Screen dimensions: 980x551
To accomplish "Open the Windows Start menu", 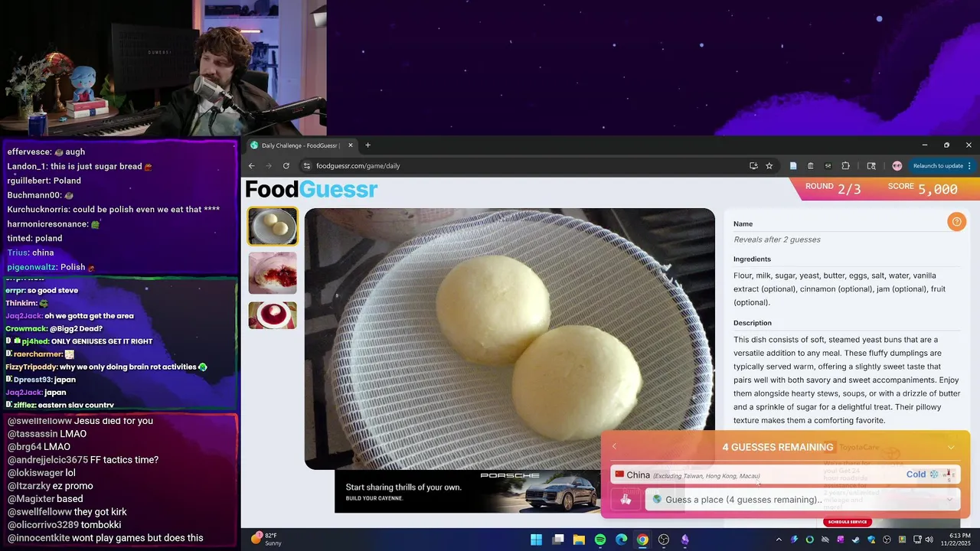I will [x=537, y=540].
